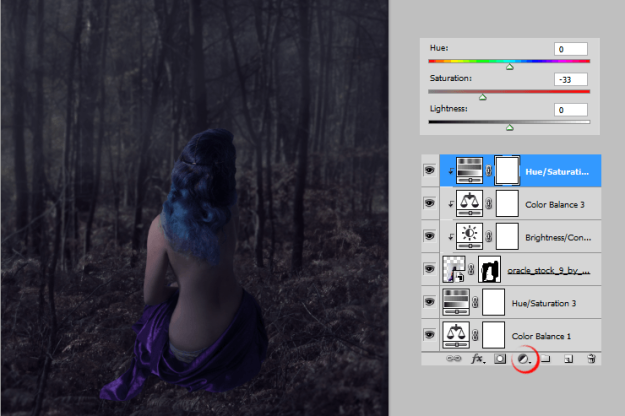Click the Saturation value field showing -33
Image resolution: width=625 pixels, height=416 pixels.
(570, 79)
